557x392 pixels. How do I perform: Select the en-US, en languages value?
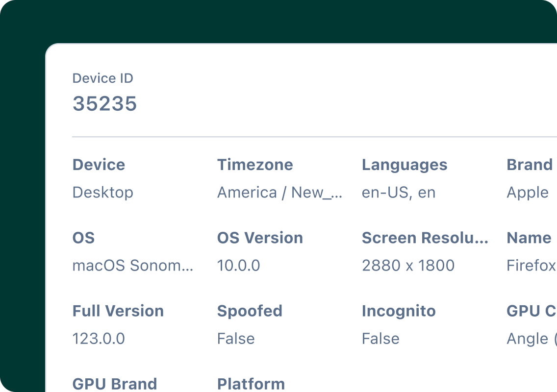point(398,193)
